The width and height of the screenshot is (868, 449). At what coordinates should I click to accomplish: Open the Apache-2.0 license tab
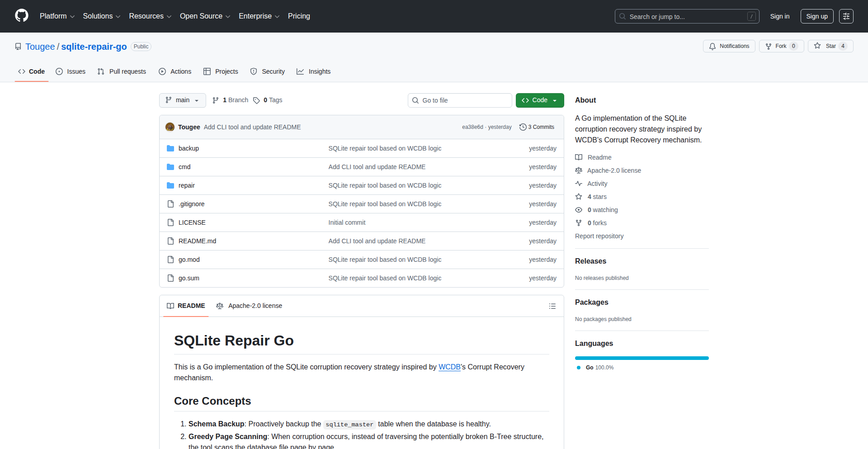pyautogui.click(x=249, y=306)
